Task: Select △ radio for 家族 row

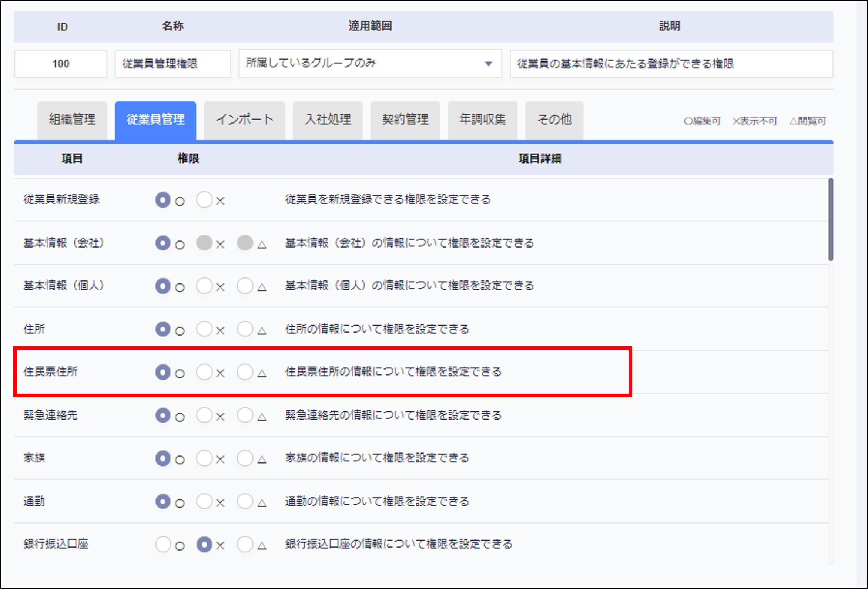Action: coord(245,458)
